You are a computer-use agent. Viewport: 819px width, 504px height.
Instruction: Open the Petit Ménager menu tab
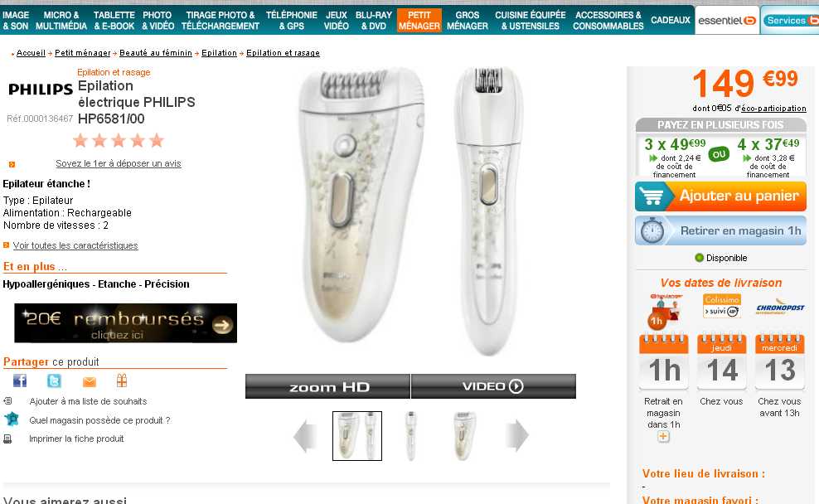(419, 21)
